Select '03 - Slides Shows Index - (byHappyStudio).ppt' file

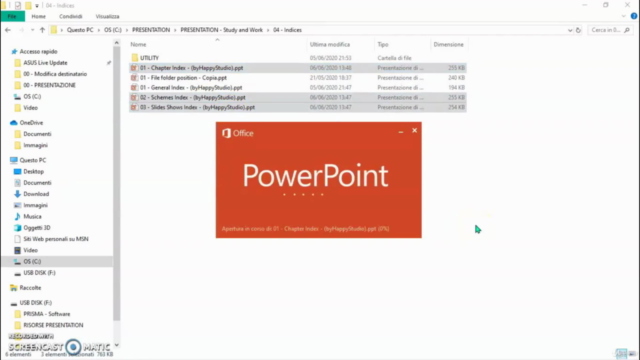click(x=298, y=107)
